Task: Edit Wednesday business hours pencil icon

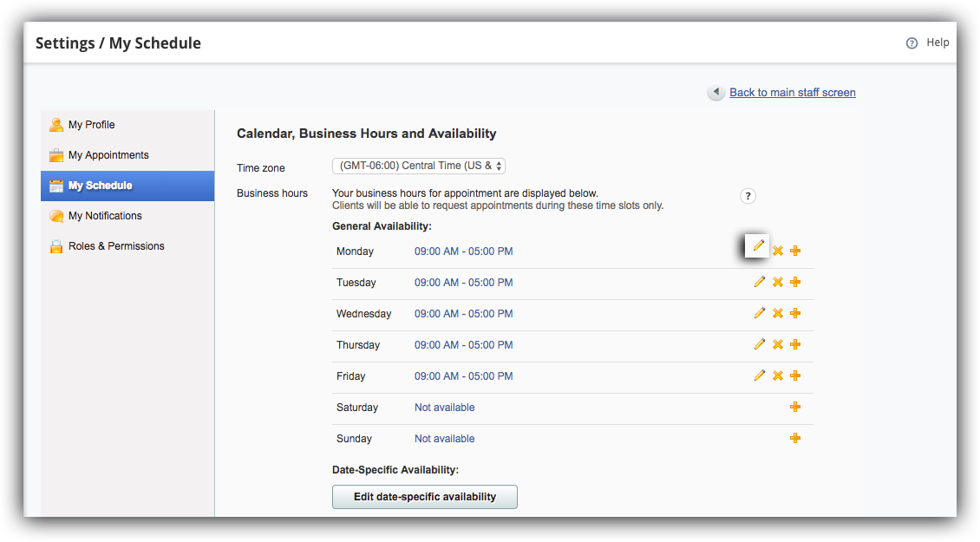Action: click(760, 313)
